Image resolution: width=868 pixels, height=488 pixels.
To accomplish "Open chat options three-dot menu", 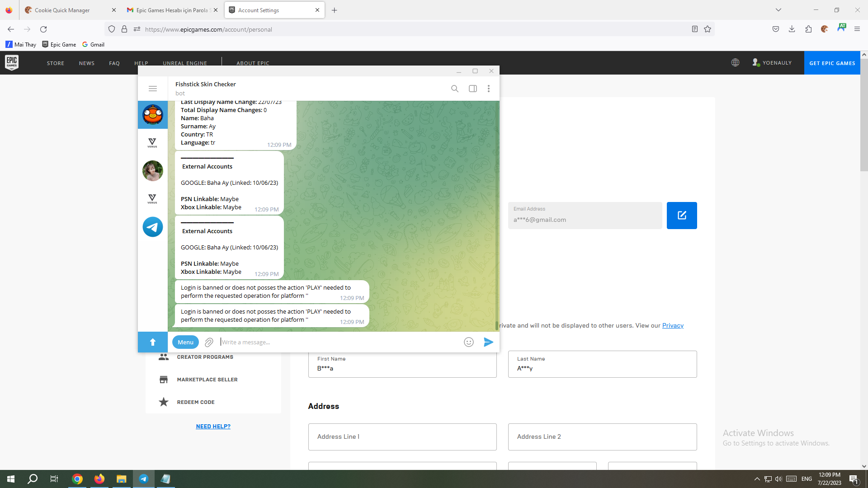I will [489, 89].
